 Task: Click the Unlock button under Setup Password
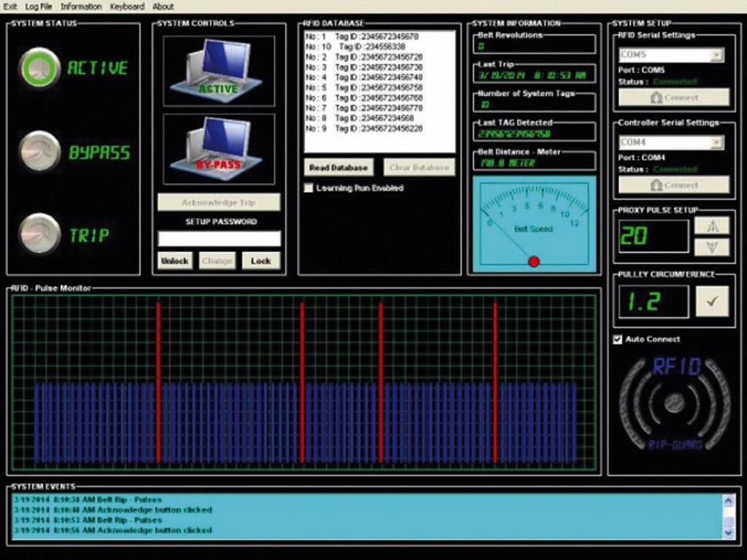pos(174,260)
